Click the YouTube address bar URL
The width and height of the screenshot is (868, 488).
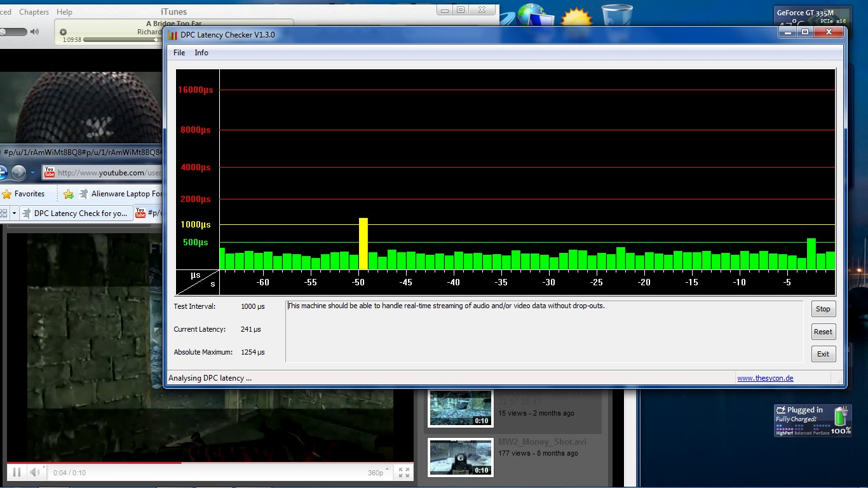[x=109, y=173]
